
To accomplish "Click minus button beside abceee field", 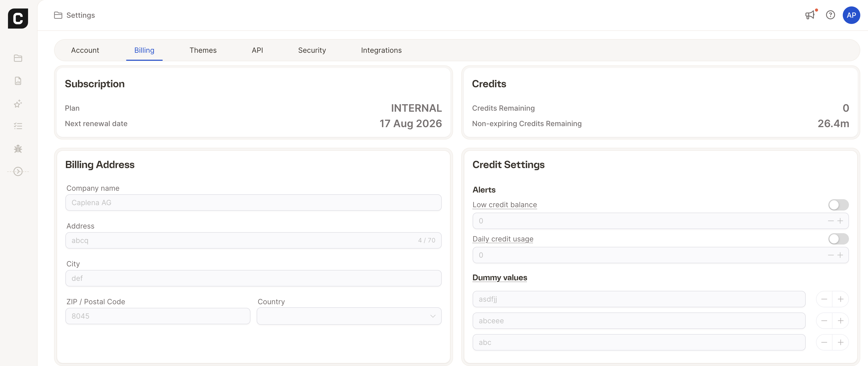I will pos(824,321).
